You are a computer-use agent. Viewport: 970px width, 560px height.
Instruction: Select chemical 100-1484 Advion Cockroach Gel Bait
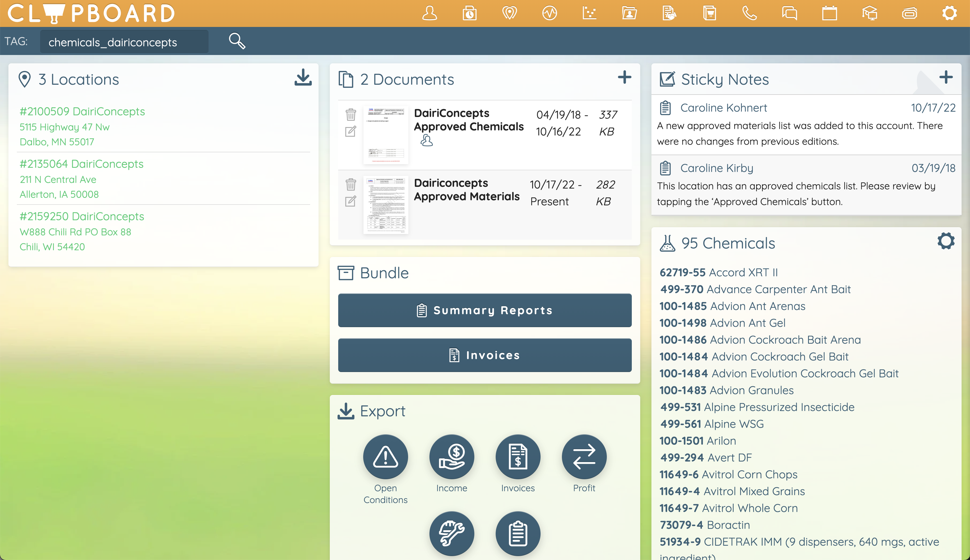pos(754,357)
